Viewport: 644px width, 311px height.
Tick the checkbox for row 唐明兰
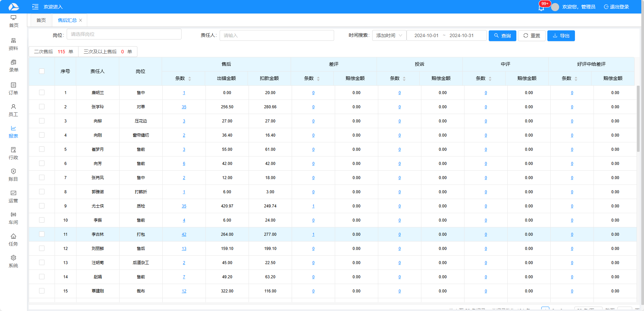tap(42, 92)
